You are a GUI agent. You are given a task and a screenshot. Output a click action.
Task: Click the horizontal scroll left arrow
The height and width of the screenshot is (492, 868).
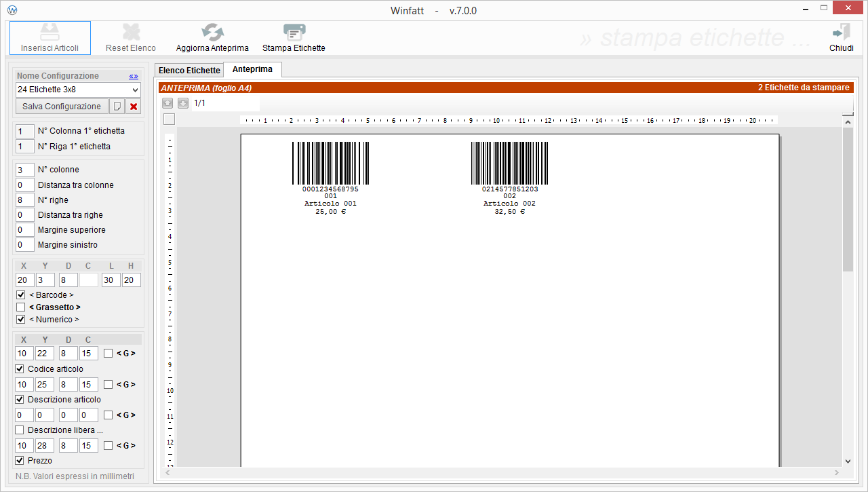point(168,472)
